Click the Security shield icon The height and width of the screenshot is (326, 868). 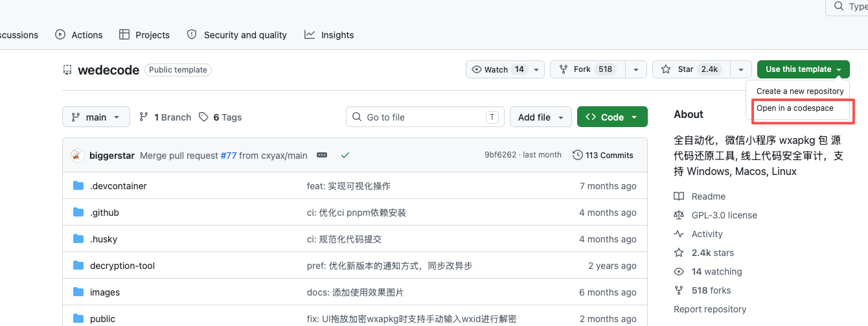[x=192, y=35]
